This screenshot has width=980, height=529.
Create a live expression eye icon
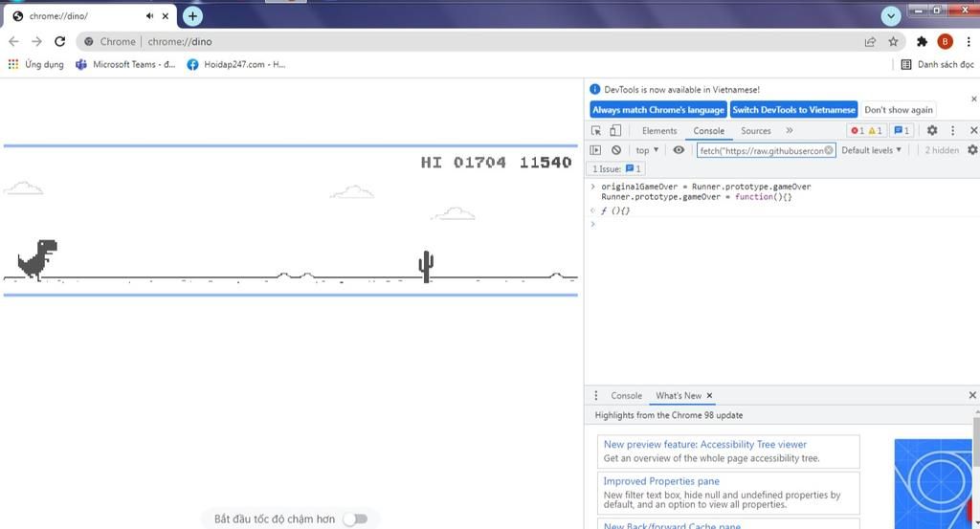point(679,150)
